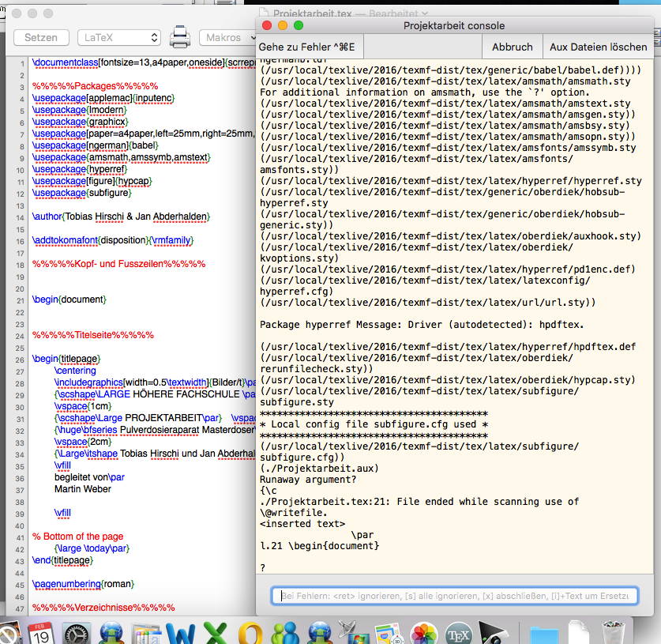Click the Abbruch button in the console
This screenshot has width=661, height=644.
pos(513,47)
